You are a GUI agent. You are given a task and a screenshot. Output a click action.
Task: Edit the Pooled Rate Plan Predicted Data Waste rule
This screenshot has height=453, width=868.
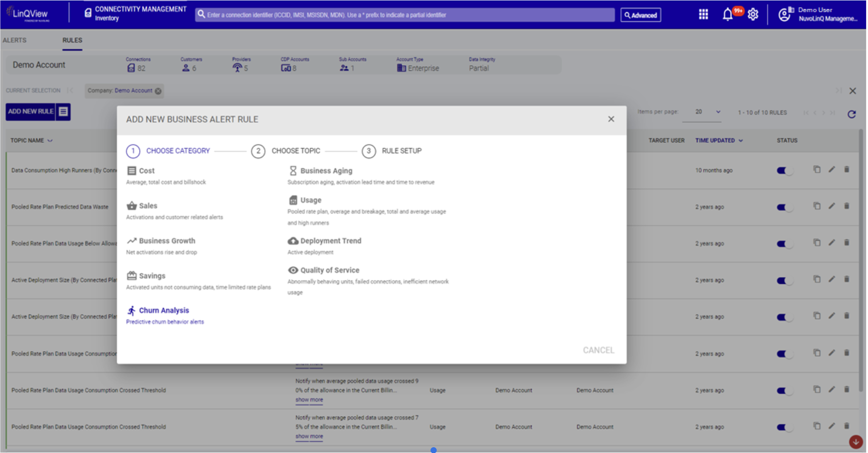832,206
